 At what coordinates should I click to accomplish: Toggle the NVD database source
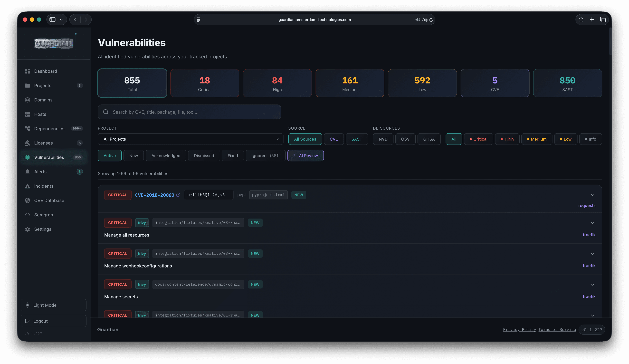coord(383,139)
